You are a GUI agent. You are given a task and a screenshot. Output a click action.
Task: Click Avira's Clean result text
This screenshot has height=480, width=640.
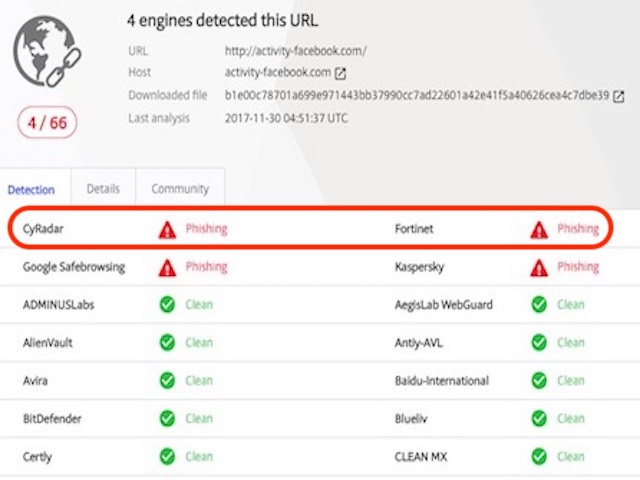[x=199, y=380]
